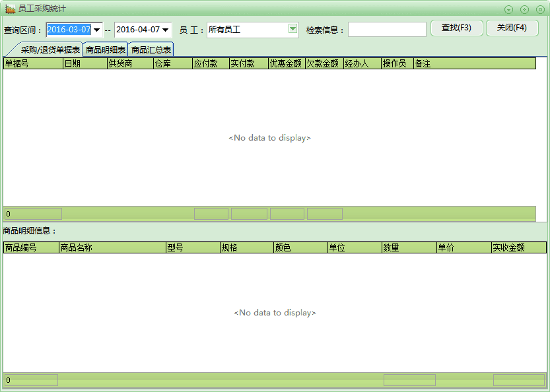Switch to the 商品明细表 tab
This screenshot has height=392, width=550.
click(x=105, y=49)
